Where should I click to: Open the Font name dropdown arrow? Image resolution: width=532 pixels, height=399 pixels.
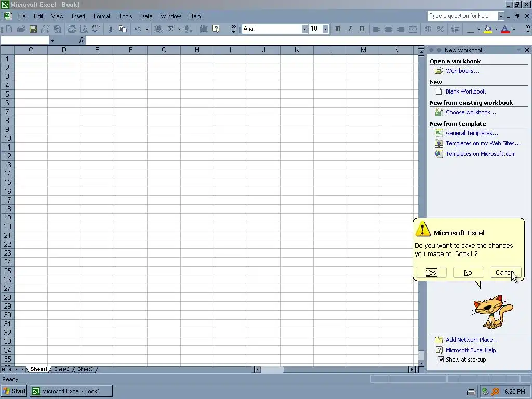point(304,29)
